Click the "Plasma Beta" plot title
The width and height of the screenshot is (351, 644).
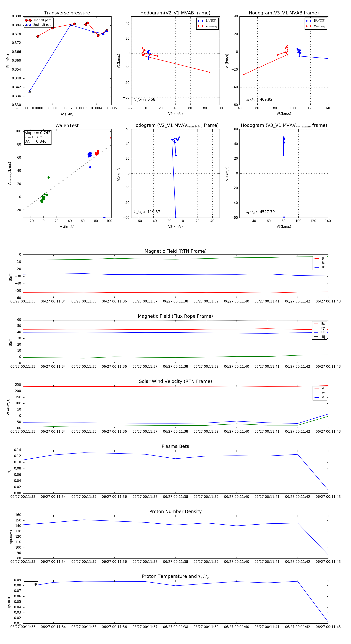pyautogui.click(x=175, y=447)
